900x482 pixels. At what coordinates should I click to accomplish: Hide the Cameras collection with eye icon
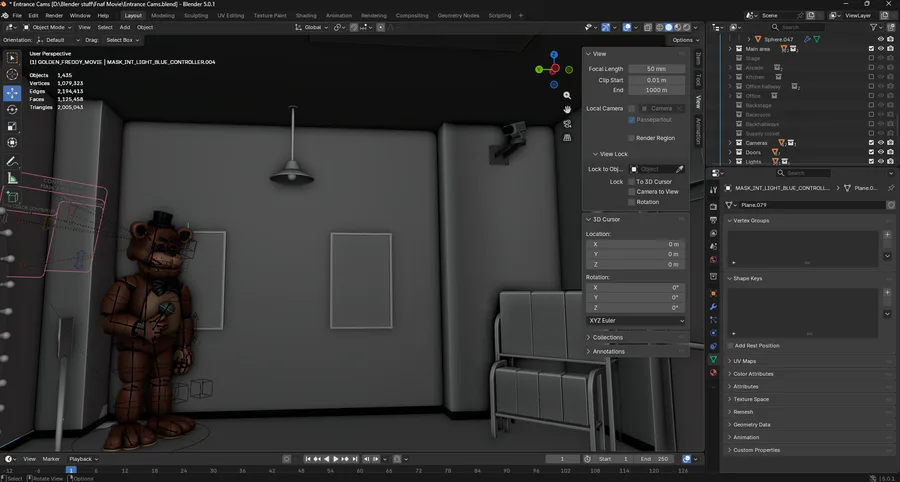[881, 143]
